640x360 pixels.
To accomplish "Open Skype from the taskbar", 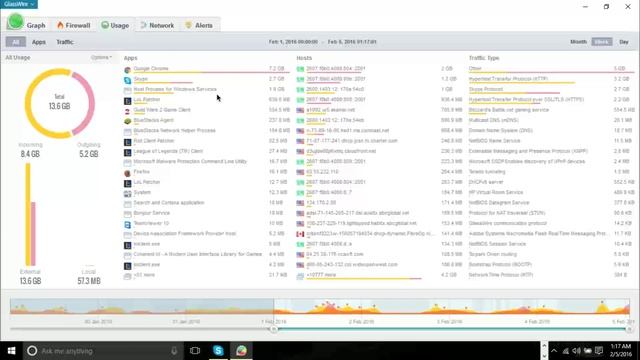I will point(218,351).
